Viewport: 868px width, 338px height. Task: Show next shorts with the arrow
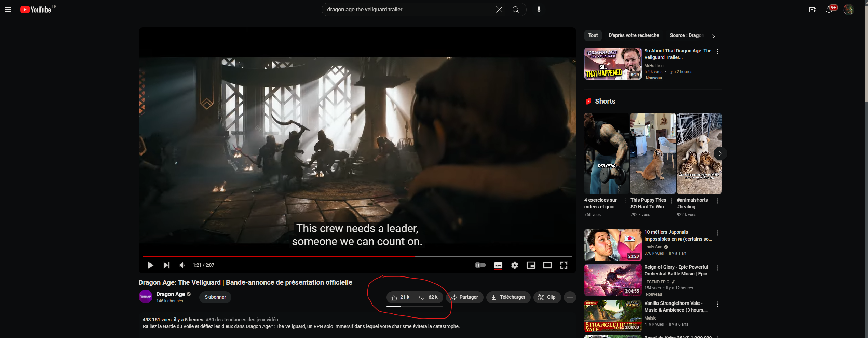click(720, 153)
